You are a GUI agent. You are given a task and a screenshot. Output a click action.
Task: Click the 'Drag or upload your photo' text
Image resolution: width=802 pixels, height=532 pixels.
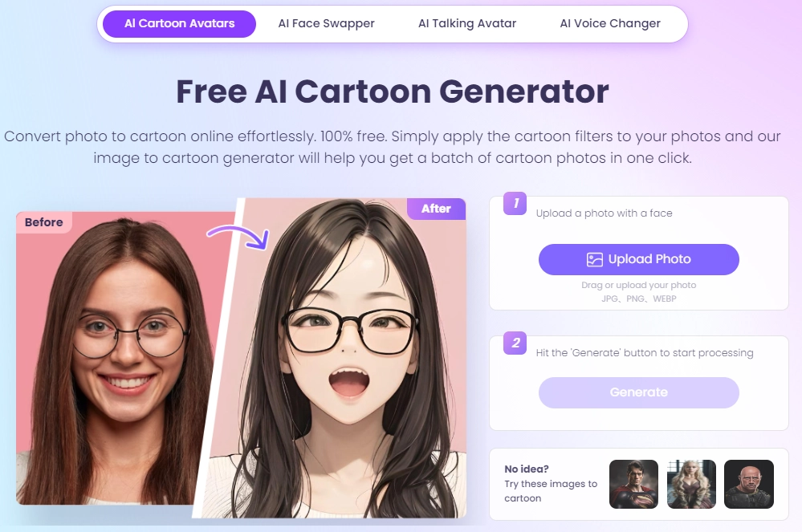[639, 285]
